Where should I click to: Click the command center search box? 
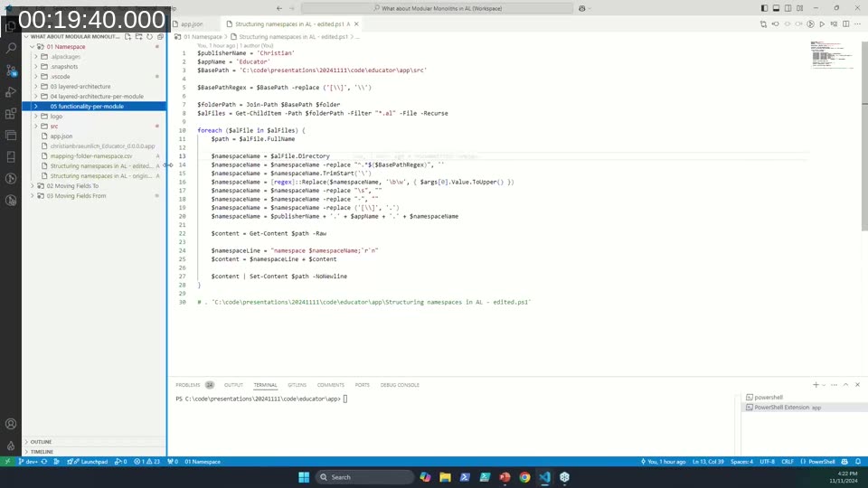click(x=438, y=8)
